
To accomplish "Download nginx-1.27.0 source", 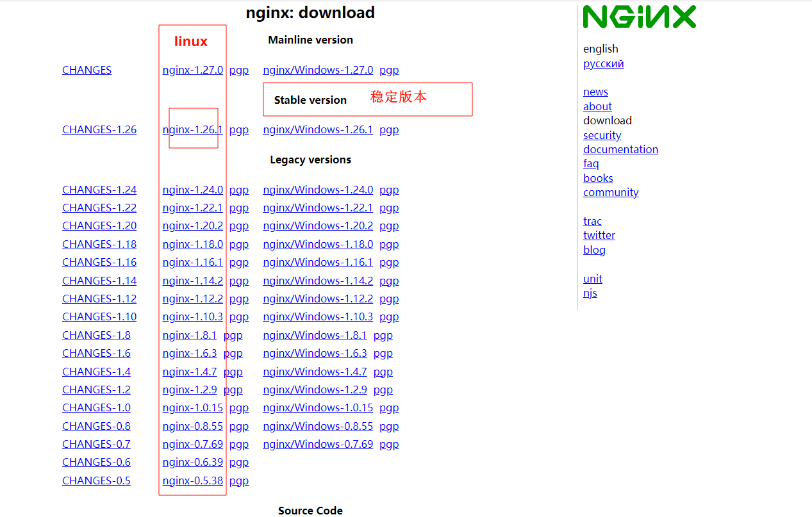I will [193, 70].
